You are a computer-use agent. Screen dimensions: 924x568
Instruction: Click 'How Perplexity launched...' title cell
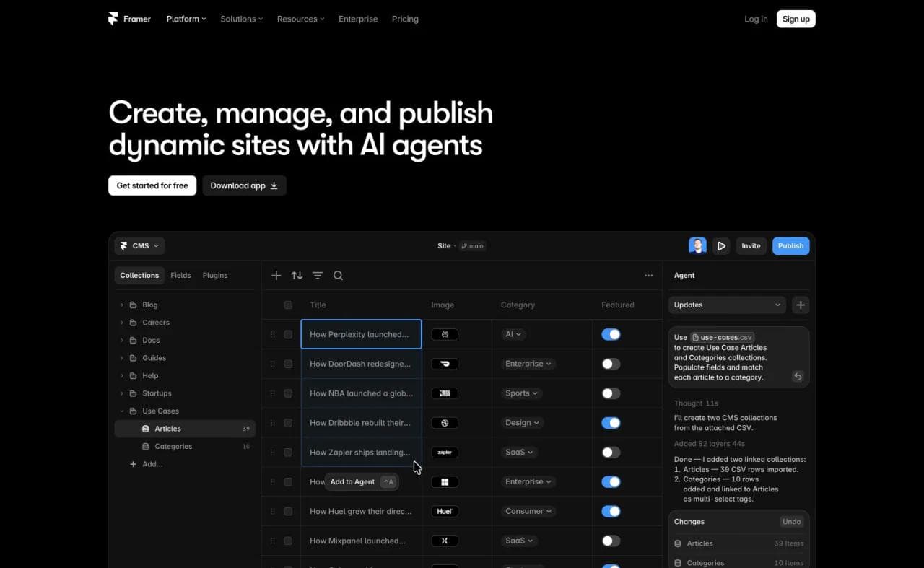361,334
